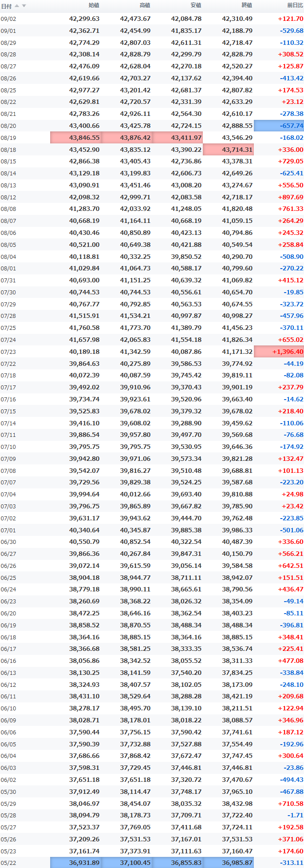
Task: Select the 07/23 closing value 41,171.32
Action: coord(237,352)
